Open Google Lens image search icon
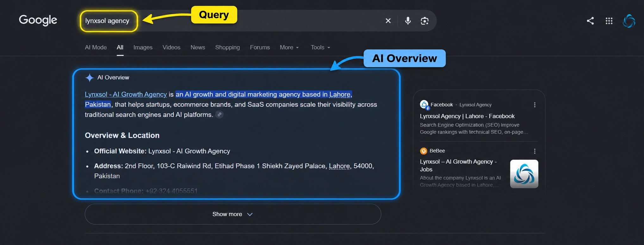 425,21
